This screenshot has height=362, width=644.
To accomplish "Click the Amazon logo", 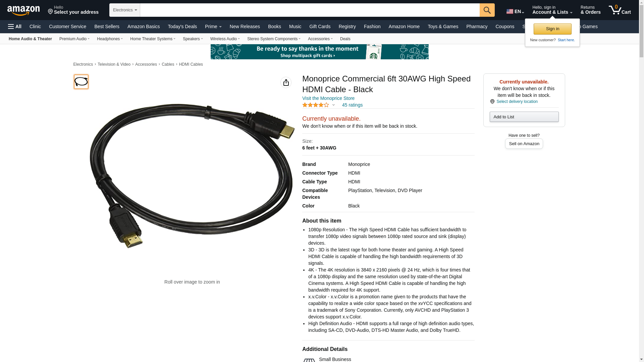I will pos(23,10).
